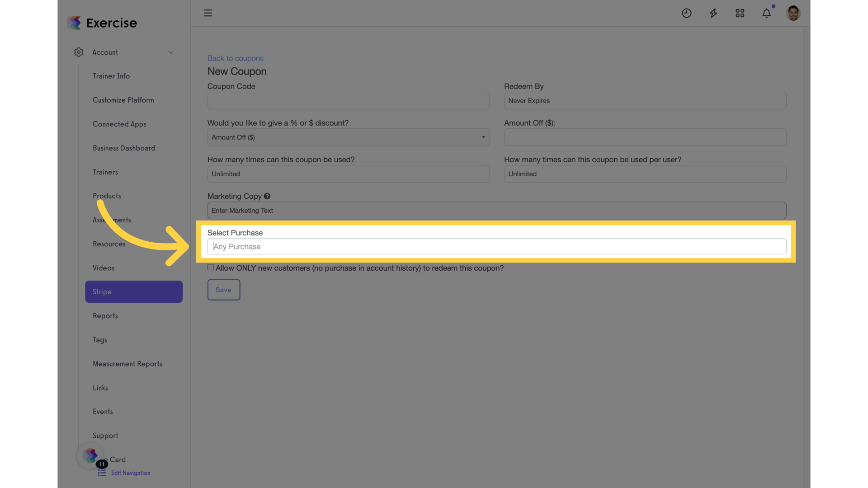
Task: Click the per-user usage limit field
Action: click(x=645, y=174)
